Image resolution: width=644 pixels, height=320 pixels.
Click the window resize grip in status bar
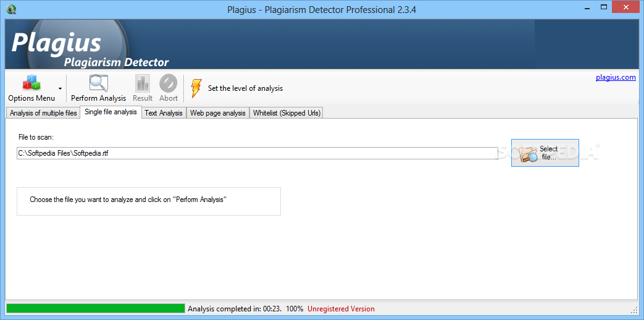point(634,309)
